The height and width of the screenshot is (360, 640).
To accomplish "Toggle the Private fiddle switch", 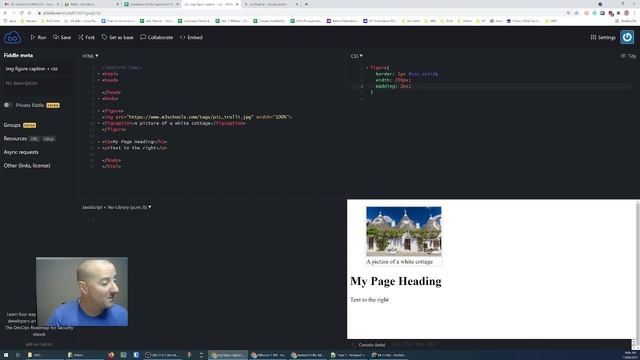I will (8, 105).
